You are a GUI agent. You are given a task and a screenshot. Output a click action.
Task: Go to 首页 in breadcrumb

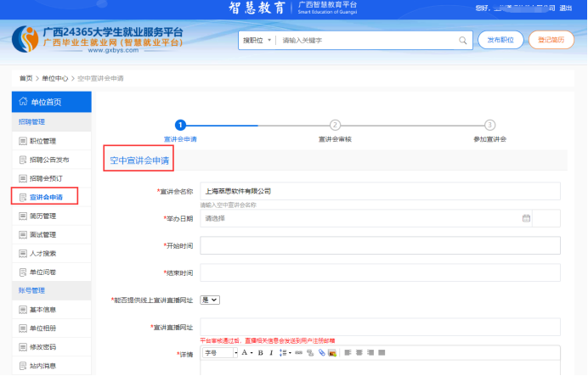[25, 78]
